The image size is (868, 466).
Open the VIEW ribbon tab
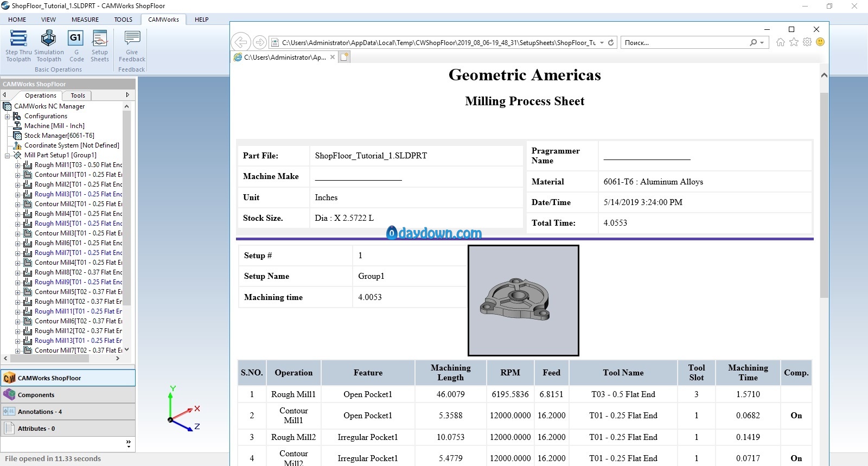point(48,20)
